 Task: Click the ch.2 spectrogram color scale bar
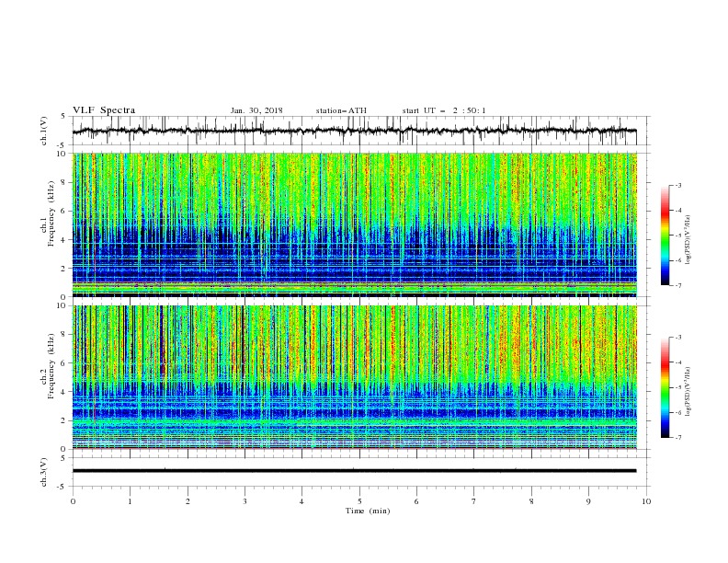click(665, 387)
